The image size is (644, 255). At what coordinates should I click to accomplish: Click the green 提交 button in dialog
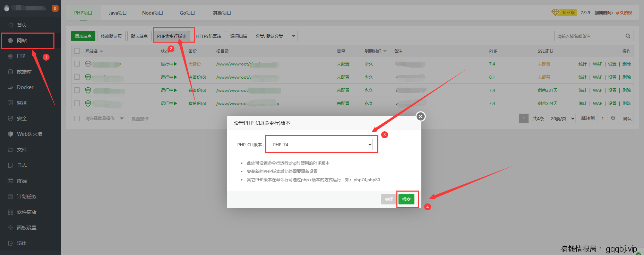point(406,199)
